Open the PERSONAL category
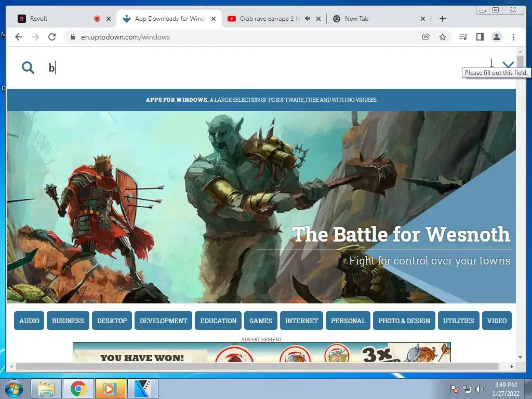This screenshot has height=399, width=532. point(348,321)
